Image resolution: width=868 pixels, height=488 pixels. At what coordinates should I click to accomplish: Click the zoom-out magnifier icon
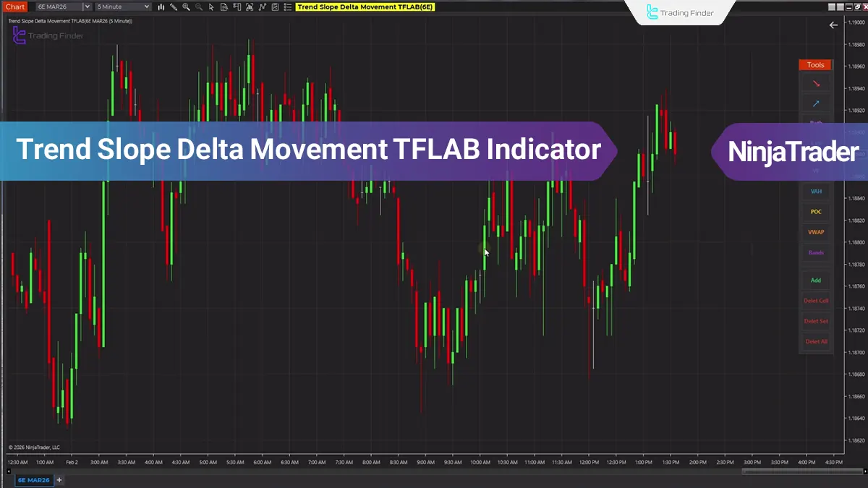point(198,7)
